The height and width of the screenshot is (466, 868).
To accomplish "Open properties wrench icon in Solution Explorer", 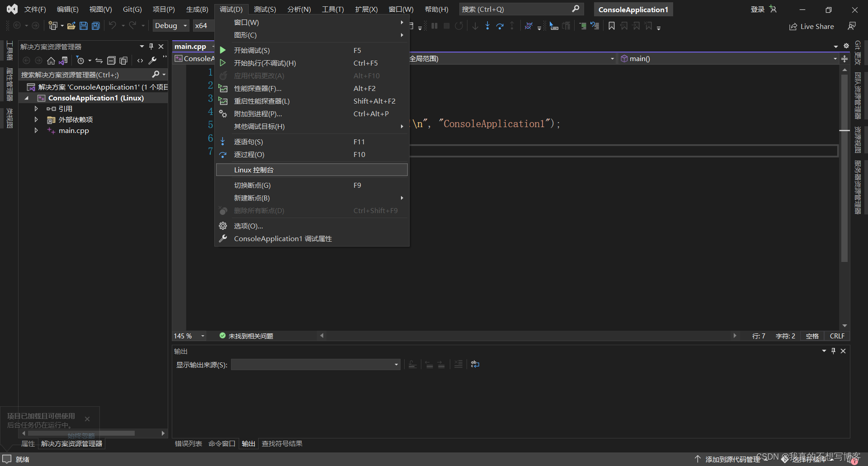I will tap(153, 61).
